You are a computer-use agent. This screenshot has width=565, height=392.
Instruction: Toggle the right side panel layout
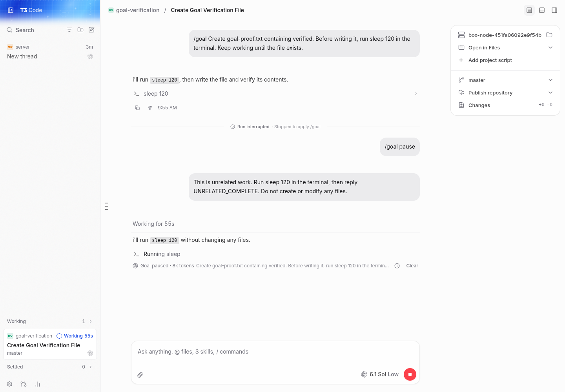[x=554, y=10]
